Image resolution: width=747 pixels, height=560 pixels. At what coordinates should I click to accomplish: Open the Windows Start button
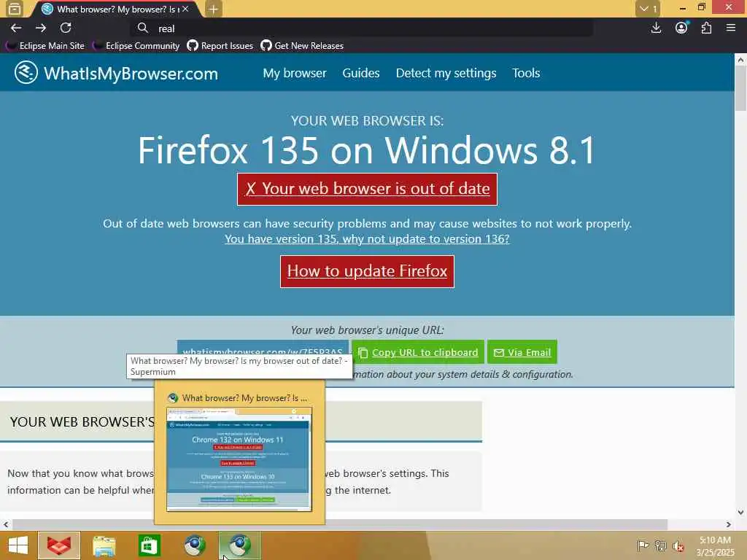pos(18,545)
